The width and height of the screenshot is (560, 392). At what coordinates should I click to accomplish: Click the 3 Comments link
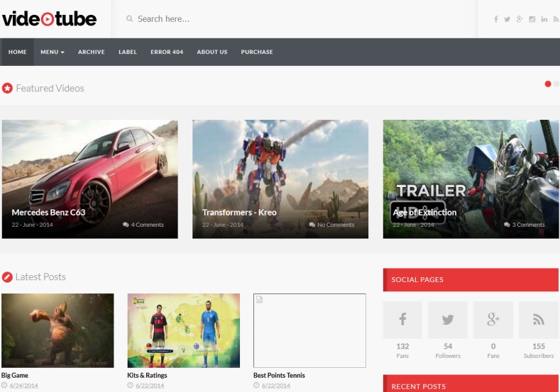529,225
